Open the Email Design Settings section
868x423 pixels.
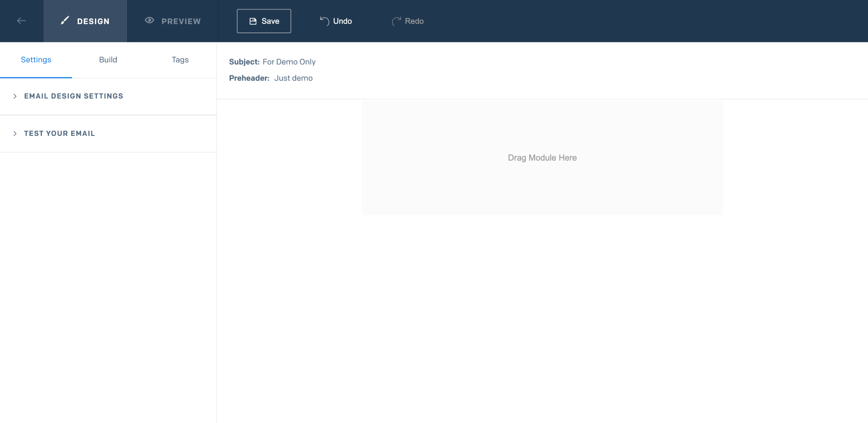(74, 96)
